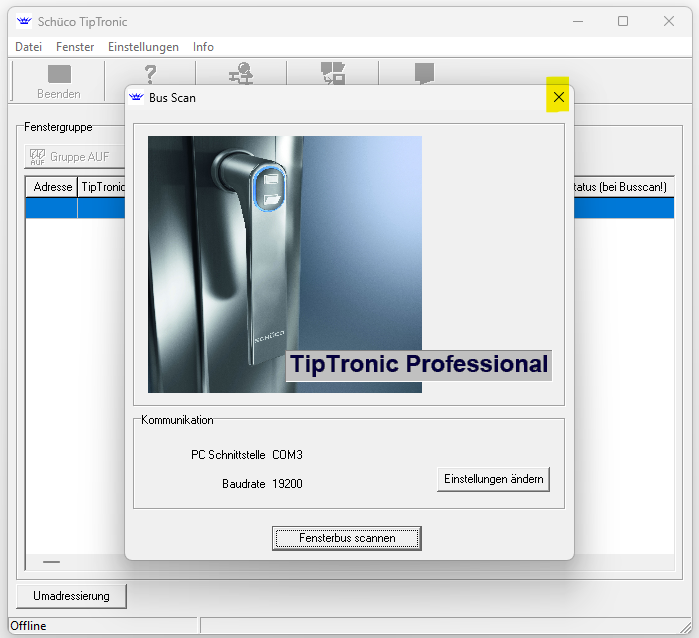Open the Einstellungen menu
This screenshot has width=699, height=638.
(x=143, y=47)
